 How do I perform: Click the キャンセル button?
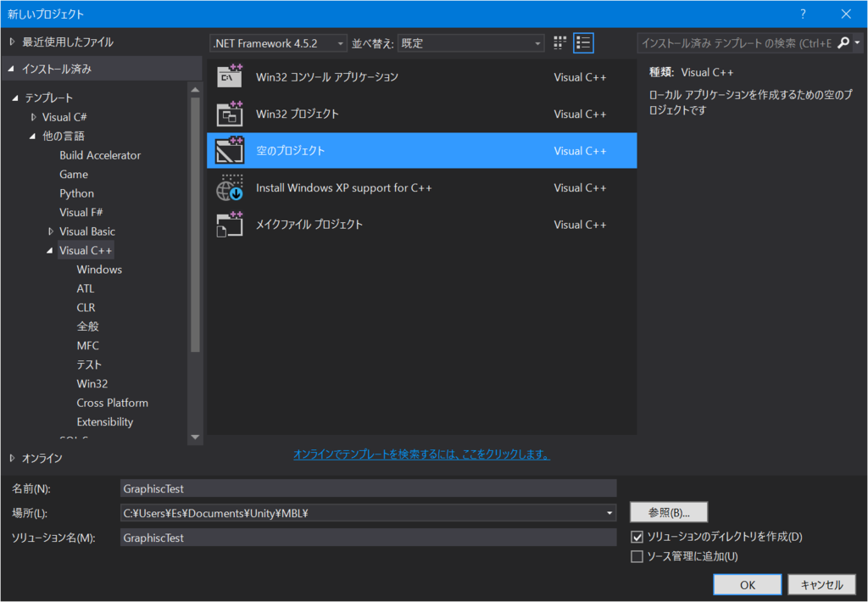(x=821, y=585)
